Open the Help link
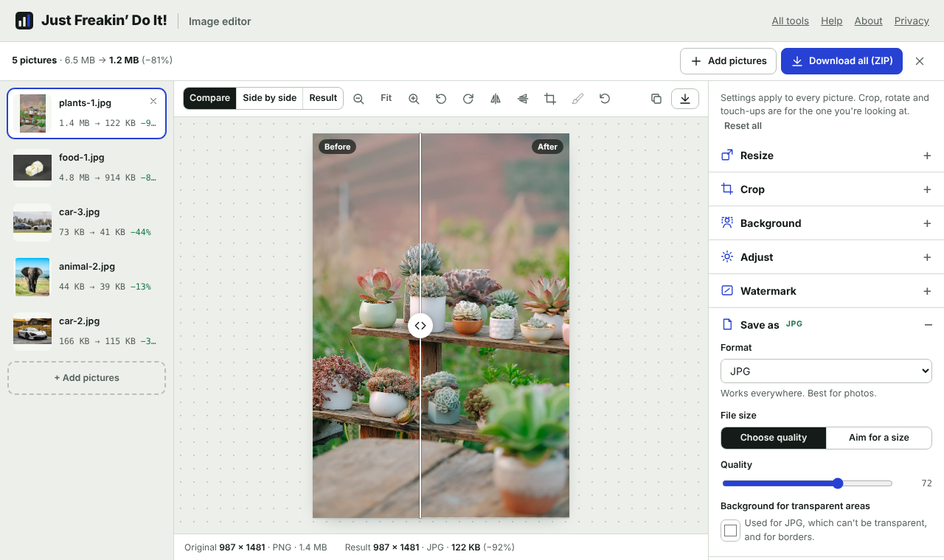Screen dimensions: 944x560 click(x=832, y=21)
